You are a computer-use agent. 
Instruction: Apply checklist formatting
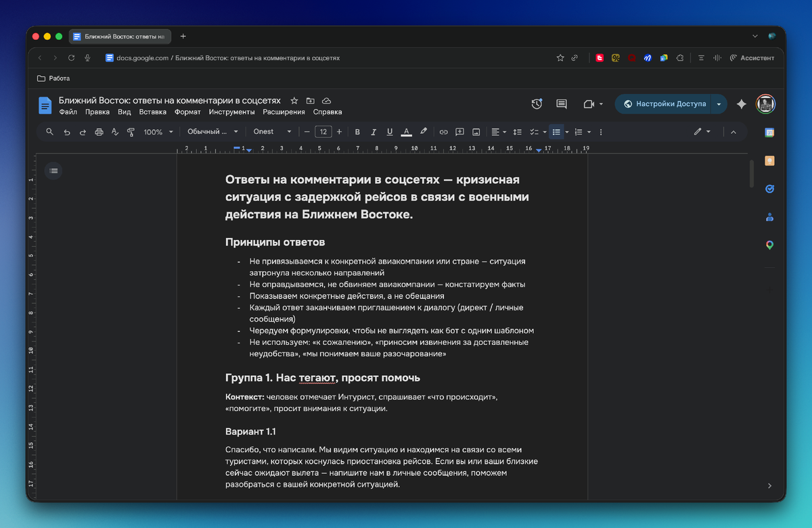534,132
